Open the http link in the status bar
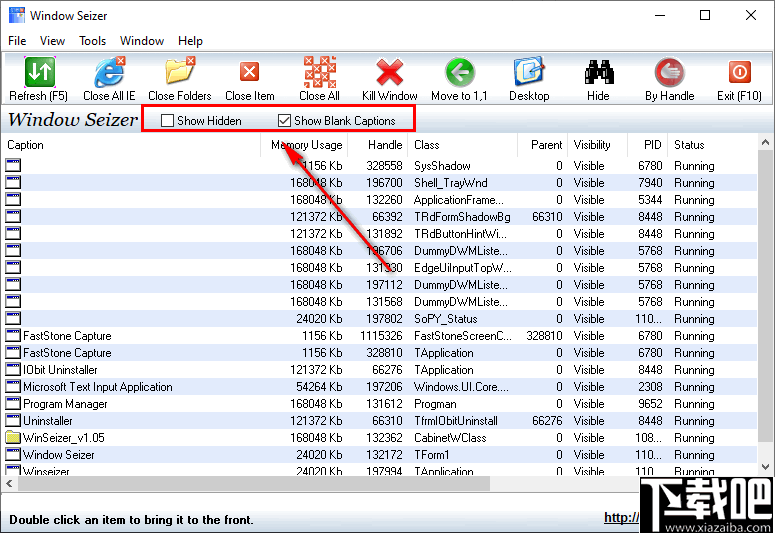Screen dimensions: 775x533 pyautogui.click(x=621, y=518)
